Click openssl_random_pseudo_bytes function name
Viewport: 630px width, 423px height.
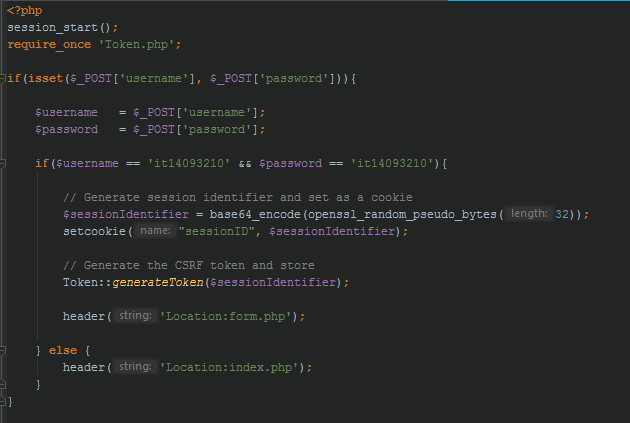pos(402,214)
